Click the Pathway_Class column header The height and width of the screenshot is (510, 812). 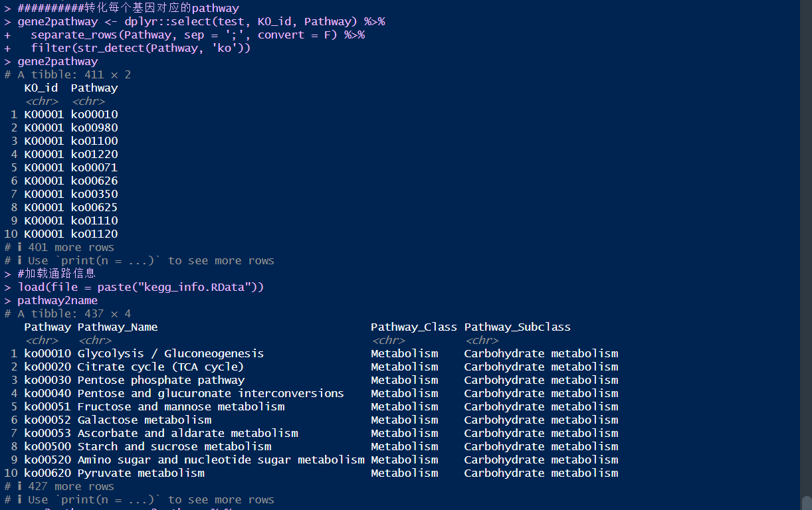point(413,327)
